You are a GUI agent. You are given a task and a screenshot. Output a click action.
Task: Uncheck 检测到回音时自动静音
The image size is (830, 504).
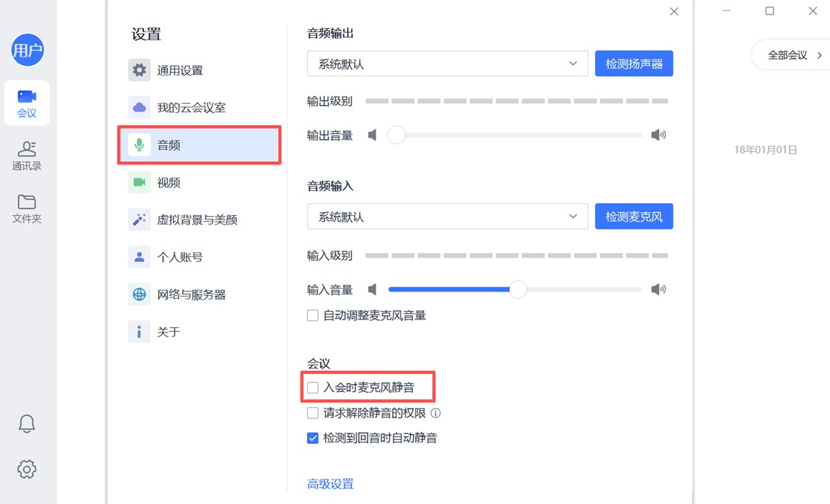[312, 438]
